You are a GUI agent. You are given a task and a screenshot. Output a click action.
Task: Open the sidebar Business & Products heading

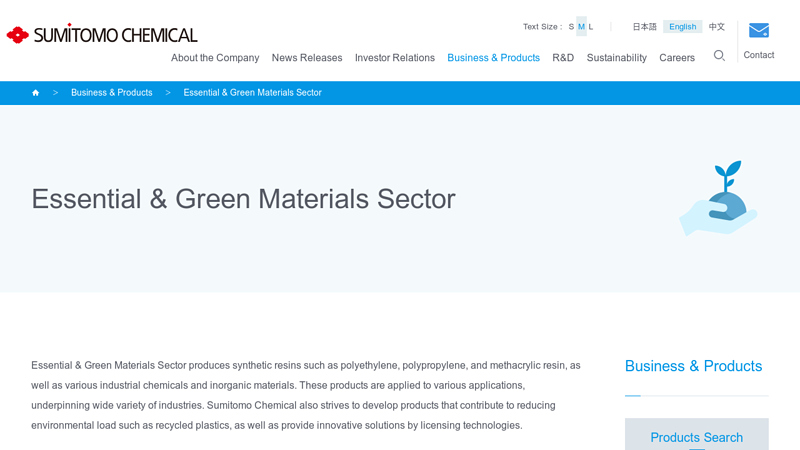coord(693,366)
